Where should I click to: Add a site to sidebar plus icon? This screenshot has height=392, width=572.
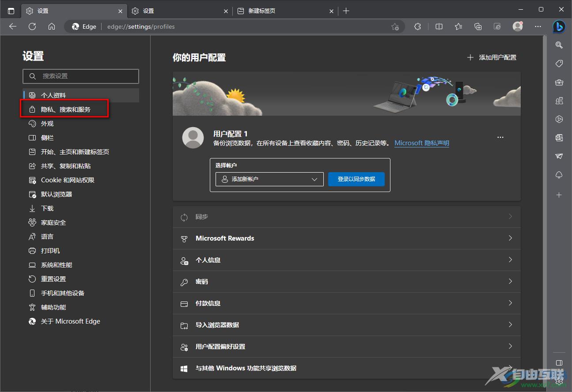click(x=559, y=195)
